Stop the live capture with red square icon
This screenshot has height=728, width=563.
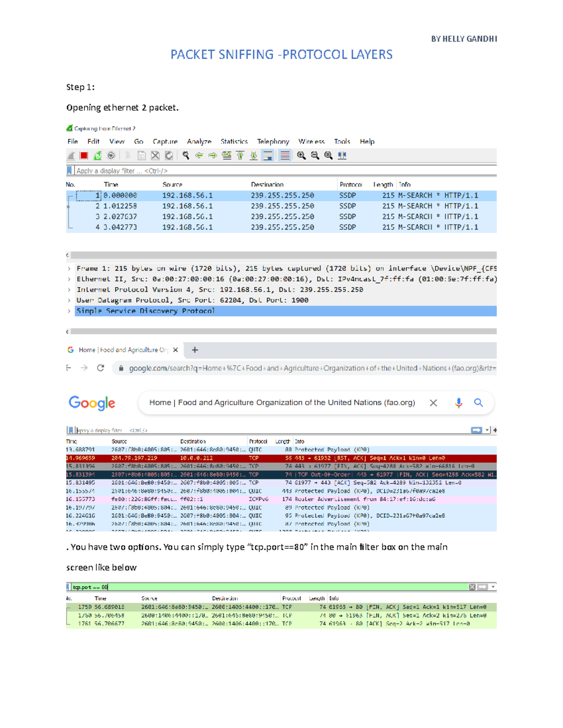click(x=83, y=155)
